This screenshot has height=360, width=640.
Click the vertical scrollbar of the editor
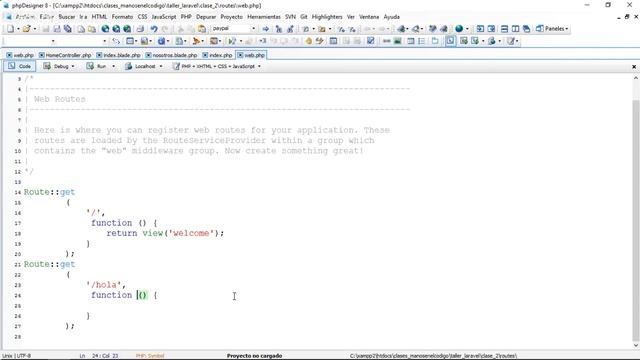[x=636, y=220]
